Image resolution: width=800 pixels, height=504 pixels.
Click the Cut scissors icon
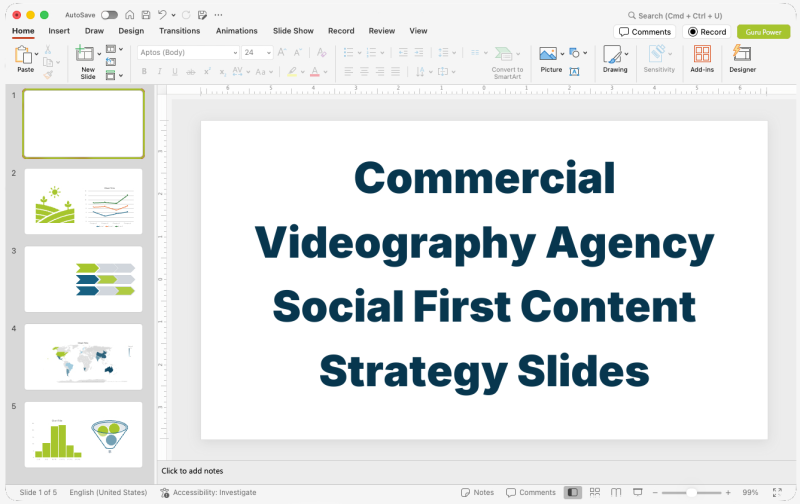pyautogui.click(x=47, y=49)
